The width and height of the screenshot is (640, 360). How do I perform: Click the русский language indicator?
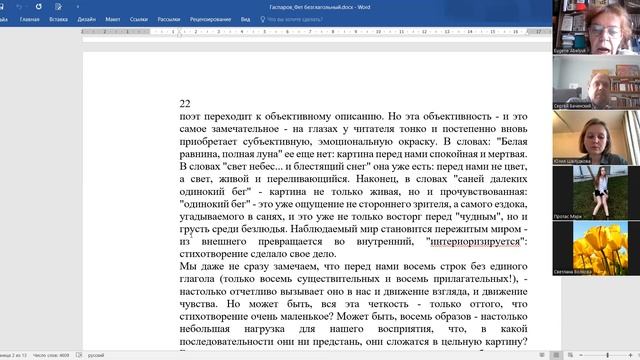[x=96, y=355]
